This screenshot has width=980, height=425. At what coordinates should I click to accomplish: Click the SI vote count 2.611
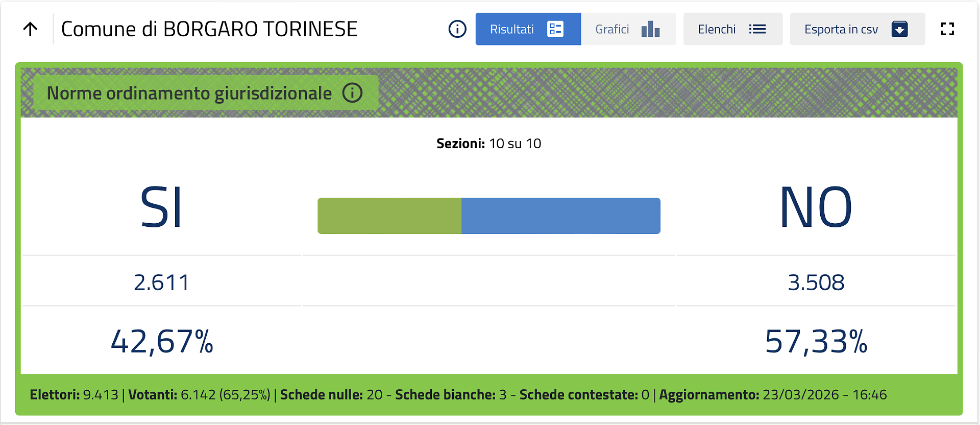click(162, 282)
